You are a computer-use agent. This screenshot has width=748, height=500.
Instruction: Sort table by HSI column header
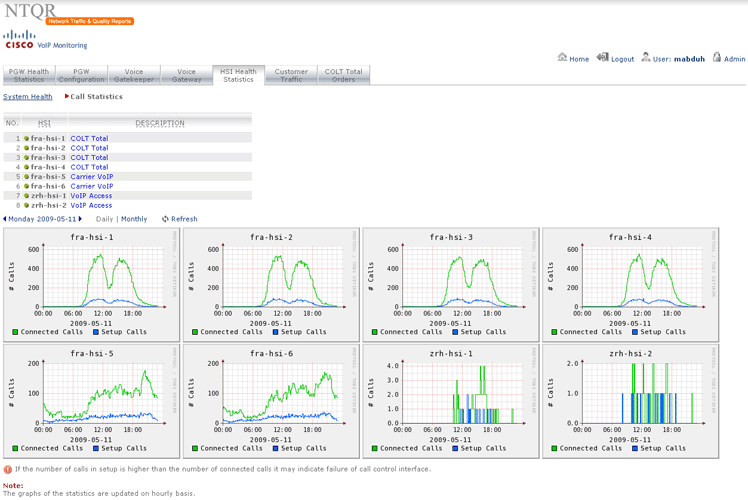44,124
